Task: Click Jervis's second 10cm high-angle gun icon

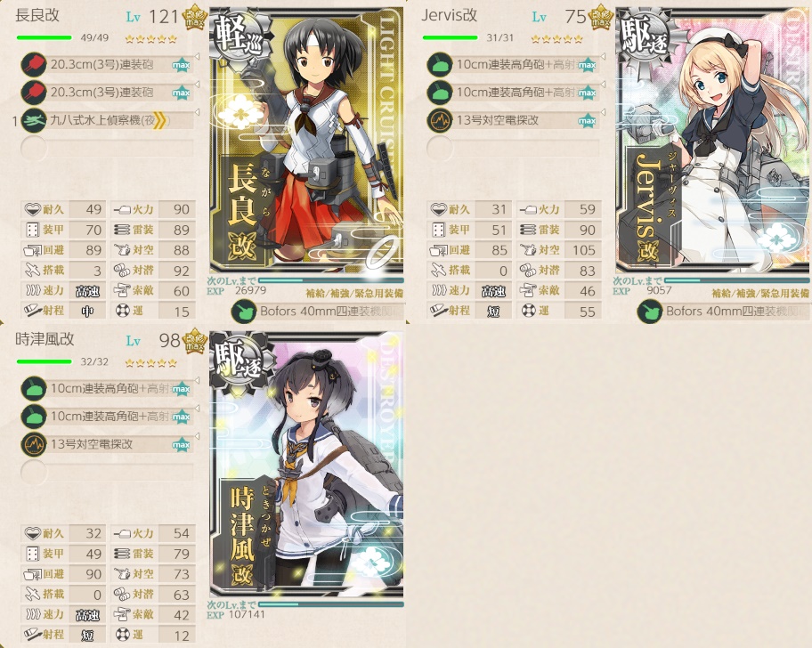Action: pyautogui.click(x=440, y=93)
